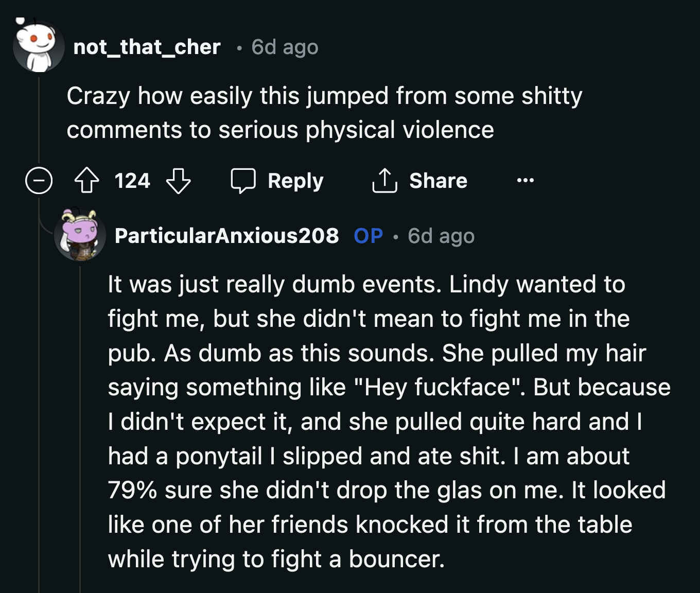Open ParticularAnxious208's profile
Screen dimensions: 700x593
228,236
